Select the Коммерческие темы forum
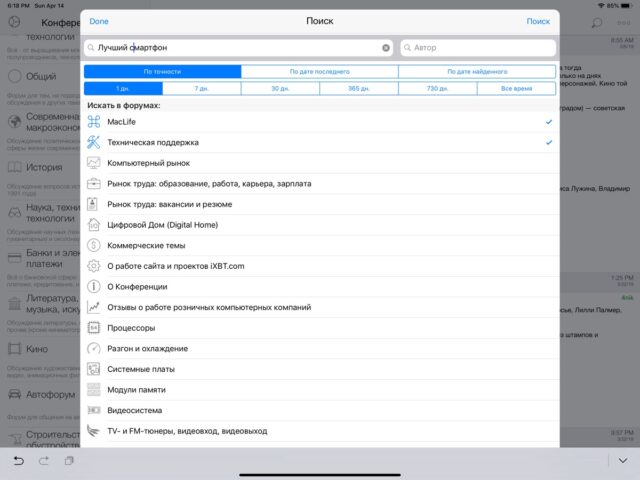The width and height of the screenshot is (640, 480). click(320, 245)
